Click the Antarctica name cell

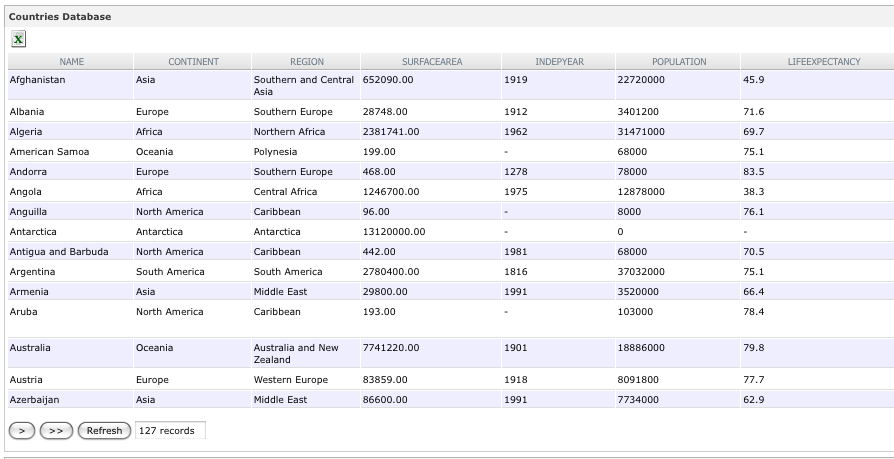[33, 232]
